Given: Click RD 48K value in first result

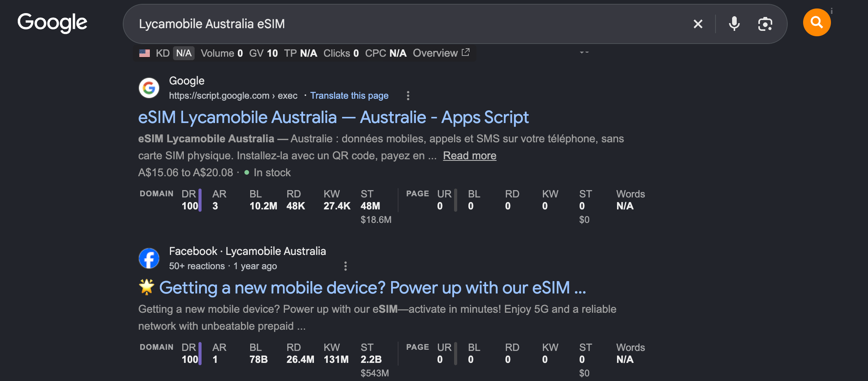Looking at the screenshot, I should (296, 206).
